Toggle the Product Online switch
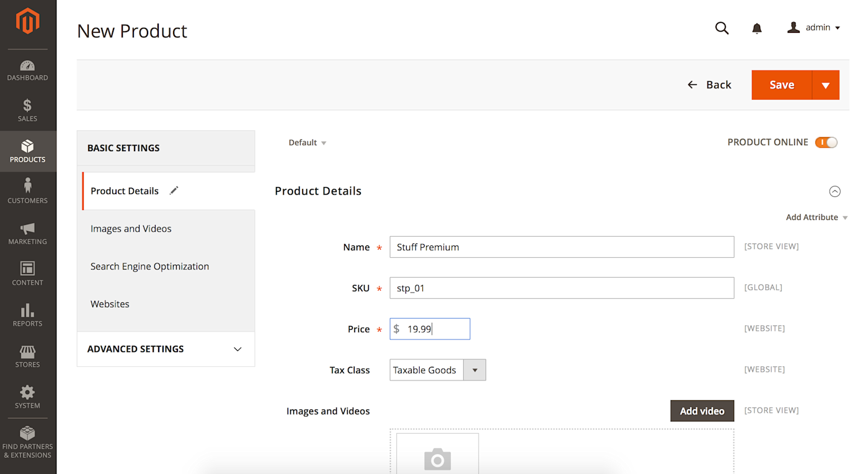868x474 pixels. click(826, 143)
